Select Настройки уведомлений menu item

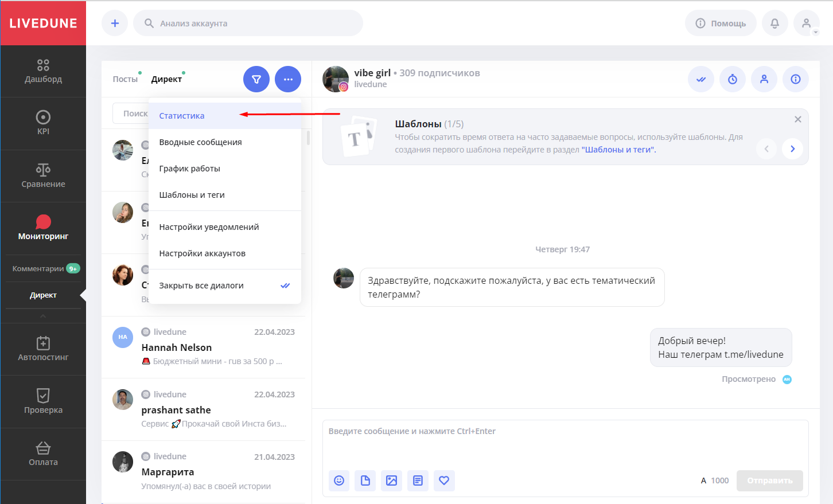tap(225, 227)
